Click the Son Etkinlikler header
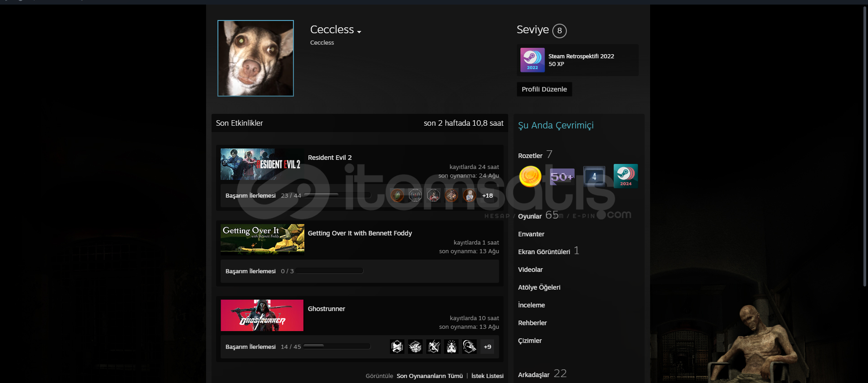The width and height of the screenshot is (868, 383). pos(239,123)
